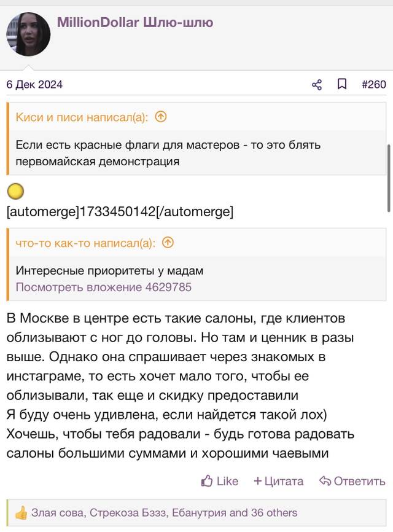The image size is (393, 532).
Task: Open the share icon for post #260
Action: [317, 85]
